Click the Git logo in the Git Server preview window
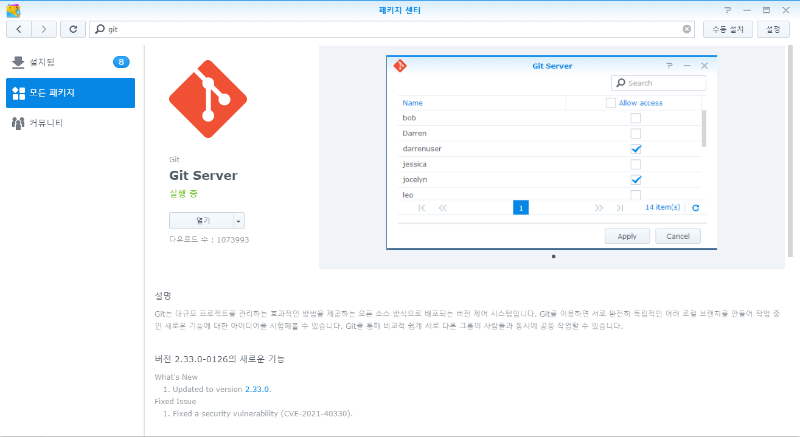800x437 pixels. (400, 66)
